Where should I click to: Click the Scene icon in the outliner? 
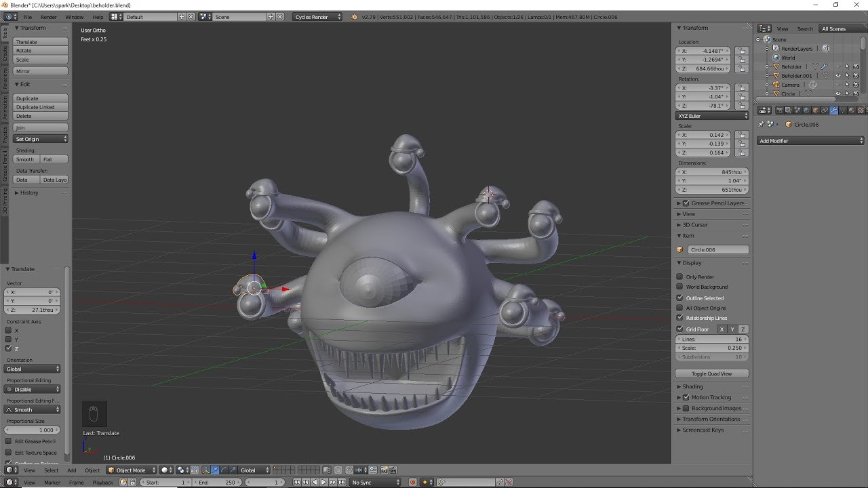click(x=767, y=39)
